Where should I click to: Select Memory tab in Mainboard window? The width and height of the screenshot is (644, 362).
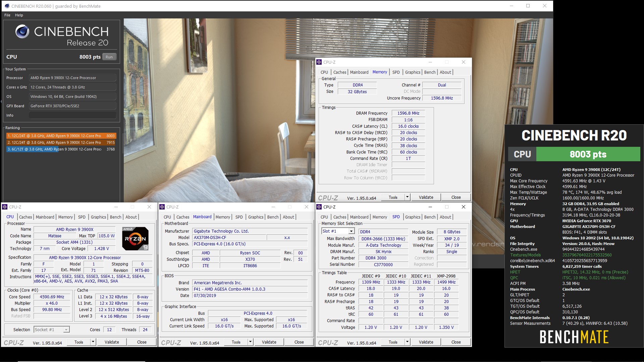click(223, 217)
